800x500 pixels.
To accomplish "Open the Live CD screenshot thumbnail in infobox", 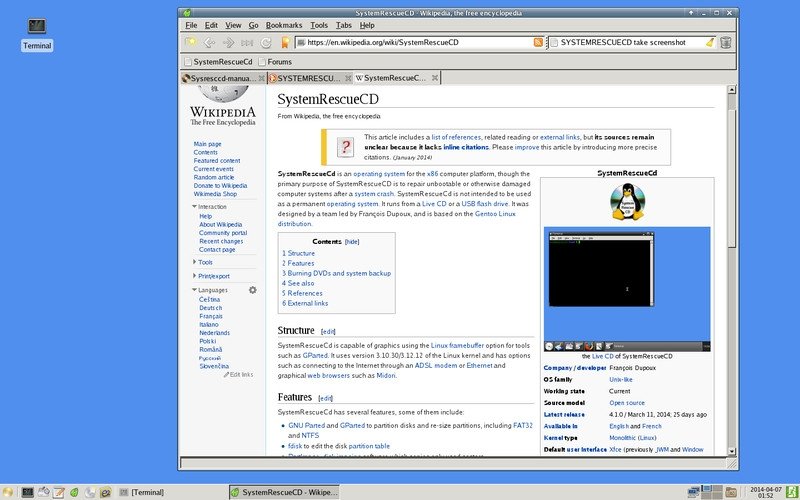I will pos(627,289).
